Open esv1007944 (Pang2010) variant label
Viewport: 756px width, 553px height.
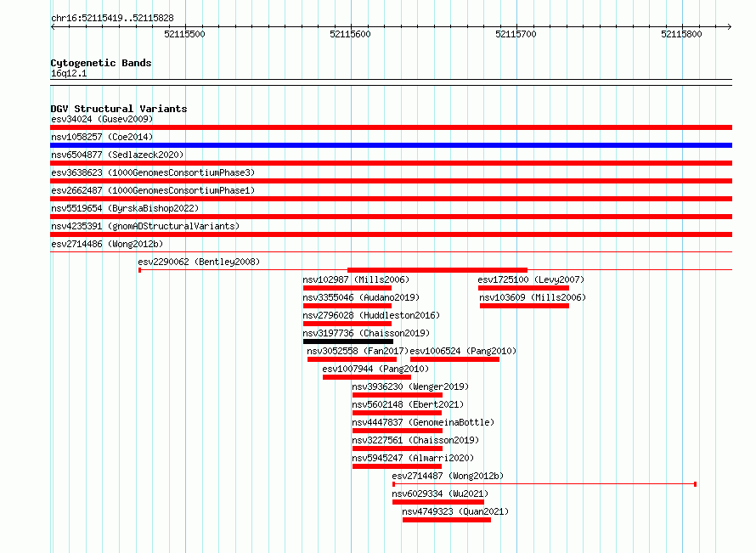[x=375, y=369]
